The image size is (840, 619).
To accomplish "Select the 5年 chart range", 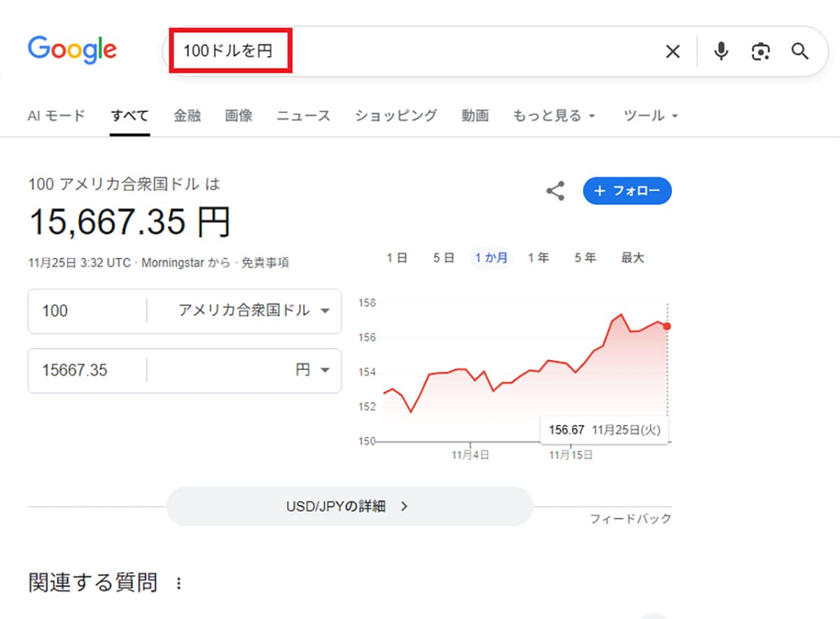I will [x=584, y=258].
